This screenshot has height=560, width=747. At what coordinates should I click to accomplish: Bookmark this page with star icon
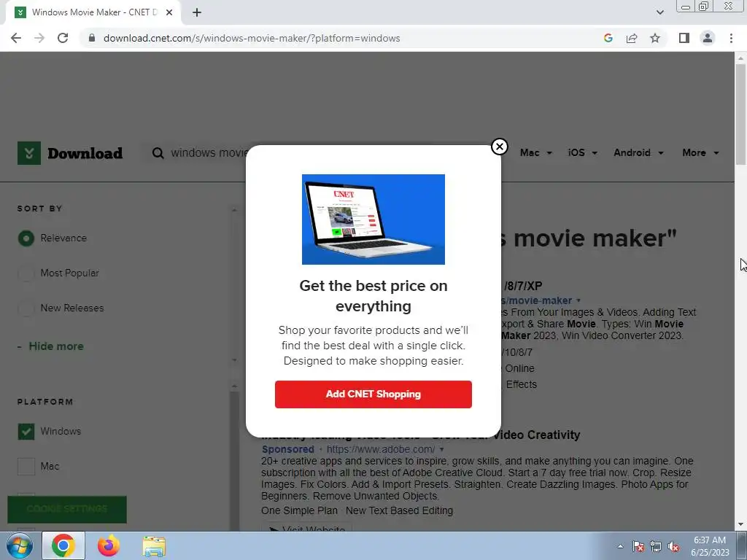[x=655, y=38]
